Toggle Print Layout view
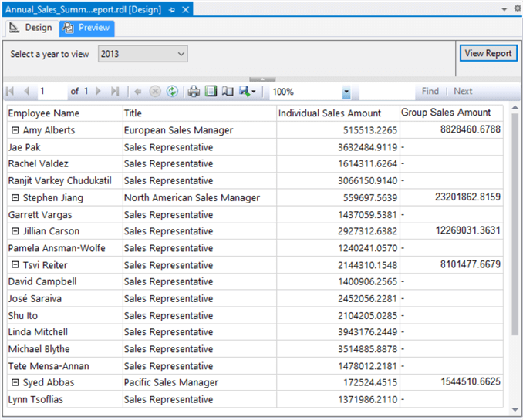523x420 pixels. point(211,92)
